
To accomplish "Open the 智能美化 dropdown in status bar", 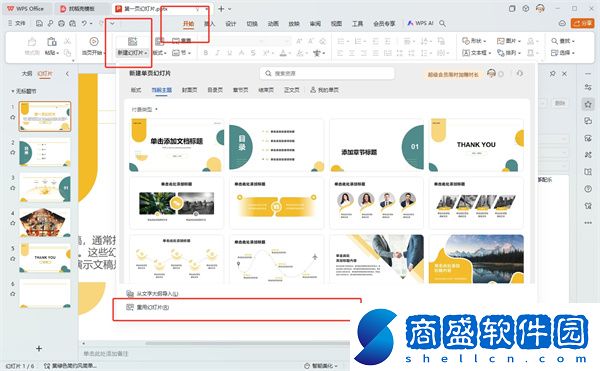I will (x=321, y=366).
